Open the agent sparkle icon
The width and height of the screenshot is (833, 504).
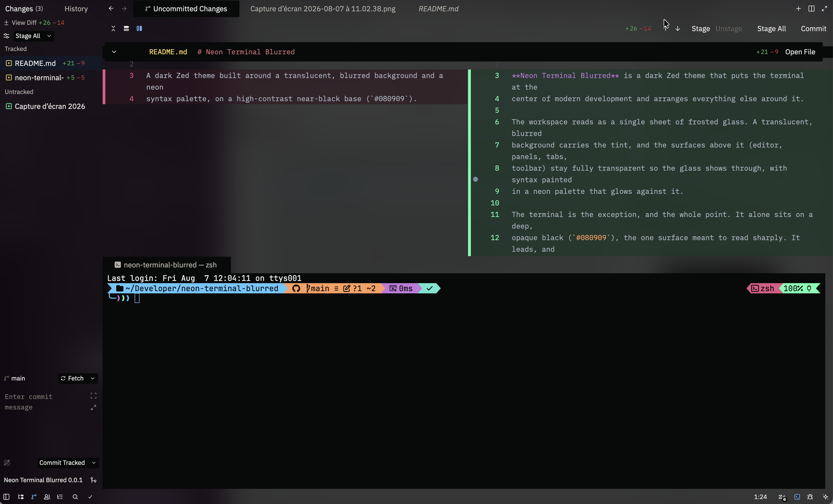[825, 497]
